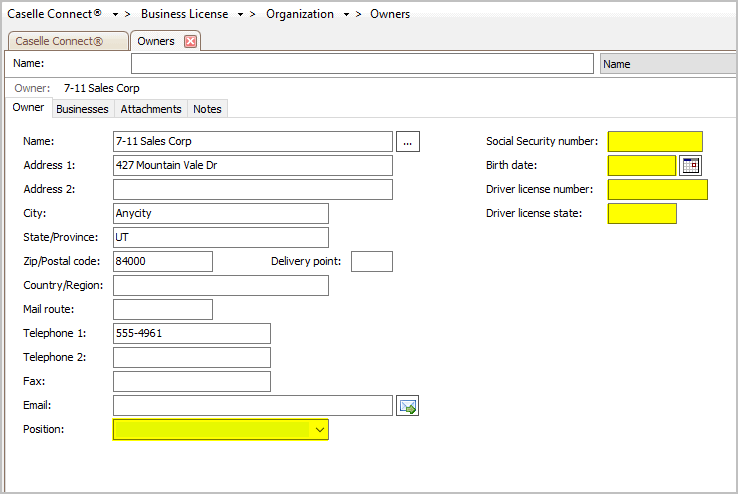The image size is (738, 494).
Task: Switch to the Attachments tab
Action: (151, 109)
